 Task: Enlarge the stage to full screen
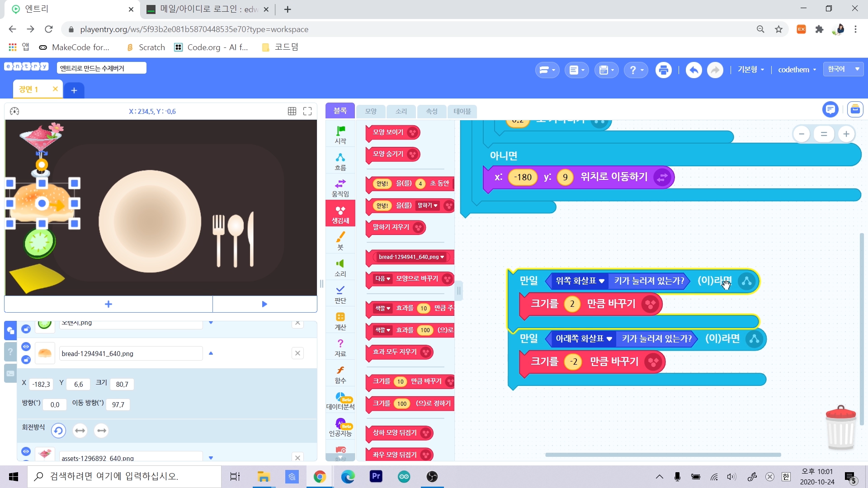[x=307, y=111]
